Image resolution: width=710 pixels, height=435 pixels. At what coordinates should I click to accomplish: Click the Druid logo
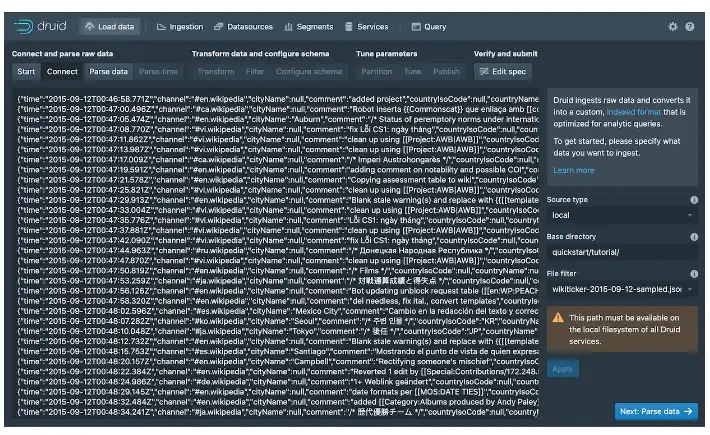point(40,26)
